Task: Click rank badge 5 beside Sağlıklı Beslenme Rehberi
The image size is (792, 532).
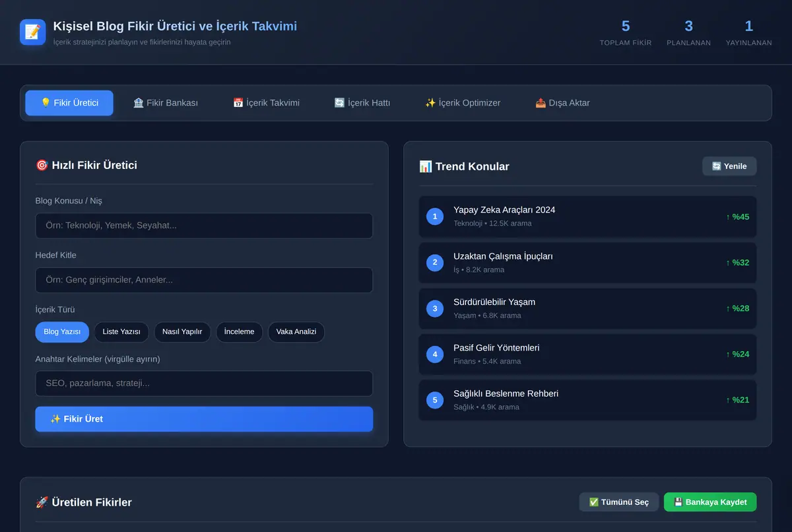Action: [435, 400]
